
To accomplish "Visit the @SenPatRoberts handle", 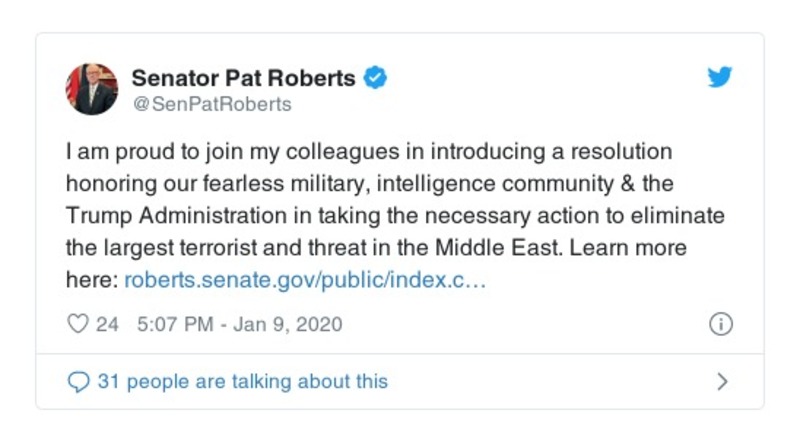I will pyautogui.click(x=212, y=104).
